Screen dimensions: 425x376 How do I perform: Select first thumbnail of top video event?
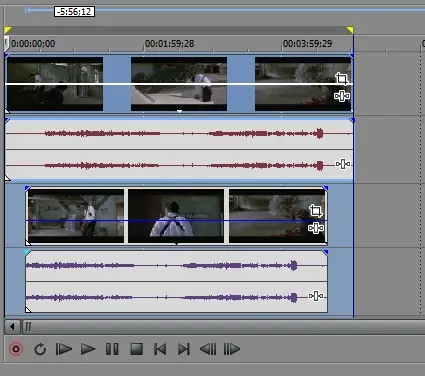55,84
